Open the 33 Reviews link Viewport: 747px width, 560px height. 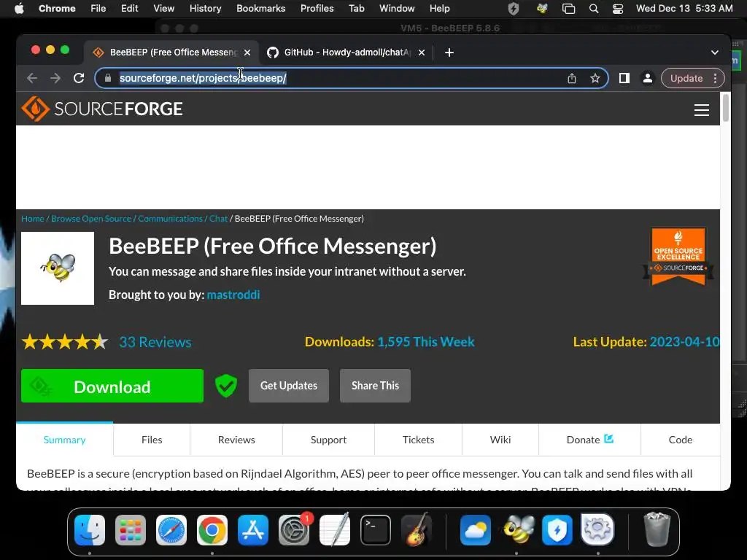[155, 342]
